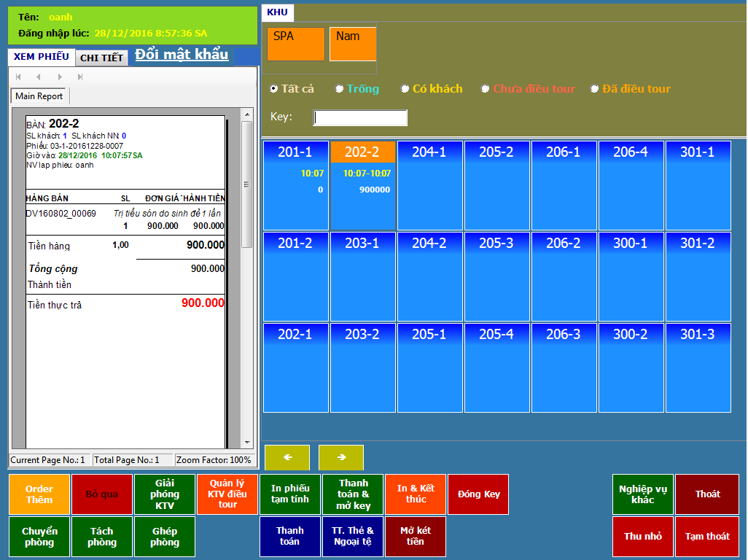The width and height of the screenshot is (748, 560).
Task: Click in the Key input field
Action: point(360,117)
